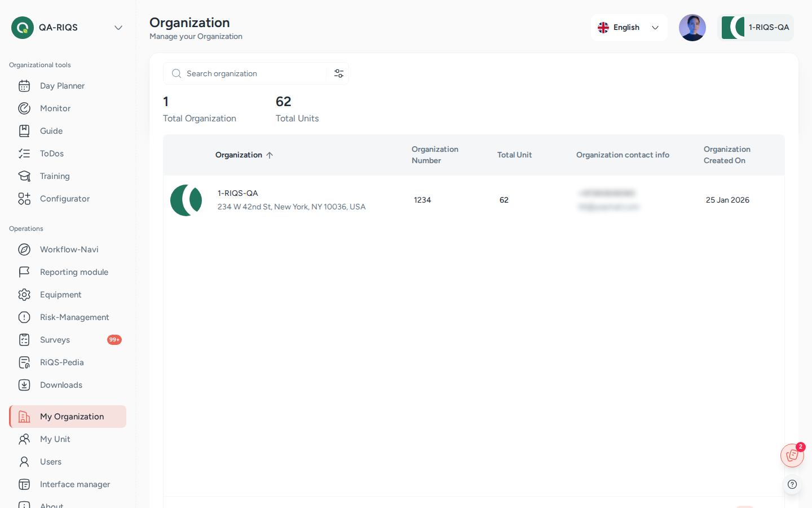The height and width of the screenshot is (508, 812).
Task: Open the Training graduation cap icon
Action: point(24,176)
